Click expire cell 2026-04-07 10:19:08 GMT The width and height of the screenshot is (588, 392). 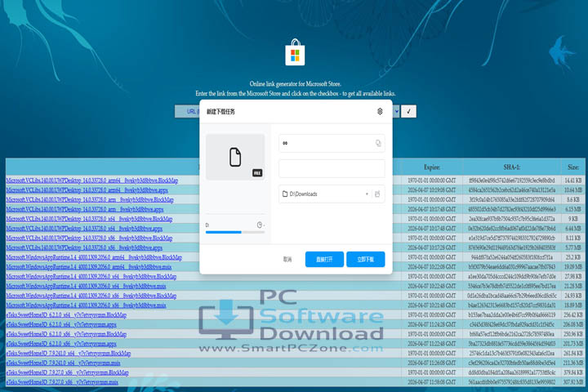[432, 190]
